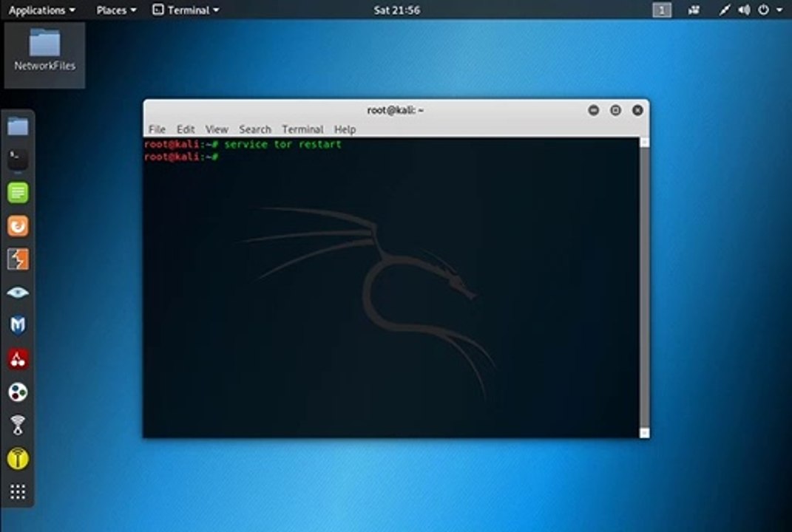
Task: Open the Files manager from the dock
Action: (x=18, y=126)
